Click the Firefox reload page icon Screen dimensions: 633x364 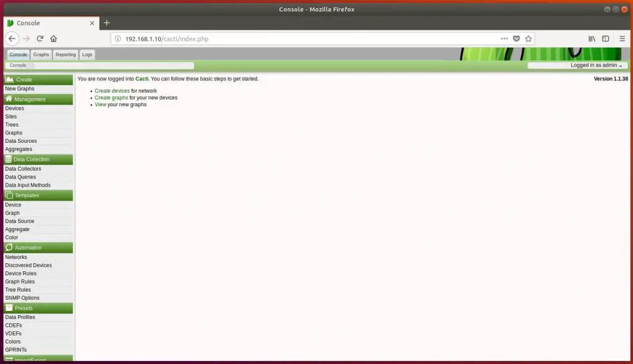pos(40,38)
